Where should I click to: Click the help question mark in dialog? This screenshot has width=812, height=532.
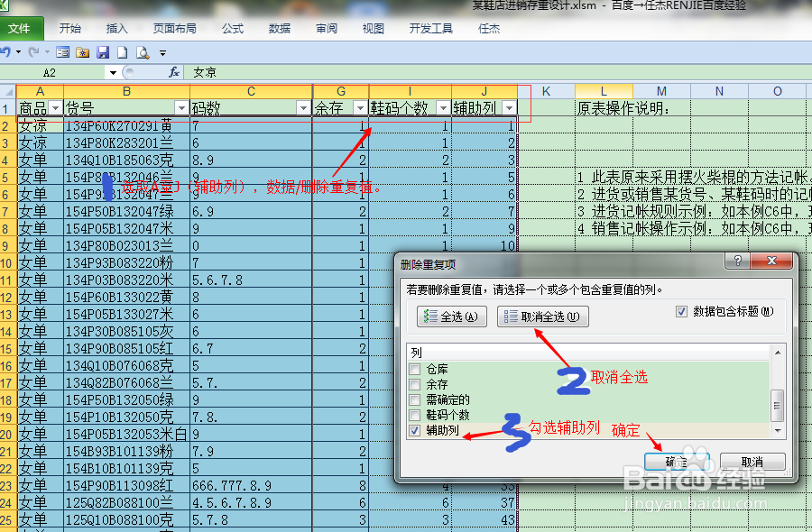tap(738, 261)
